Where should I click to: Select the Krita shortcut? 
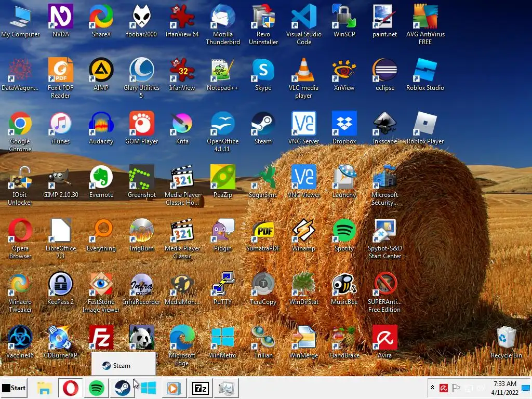click(182, 128)
